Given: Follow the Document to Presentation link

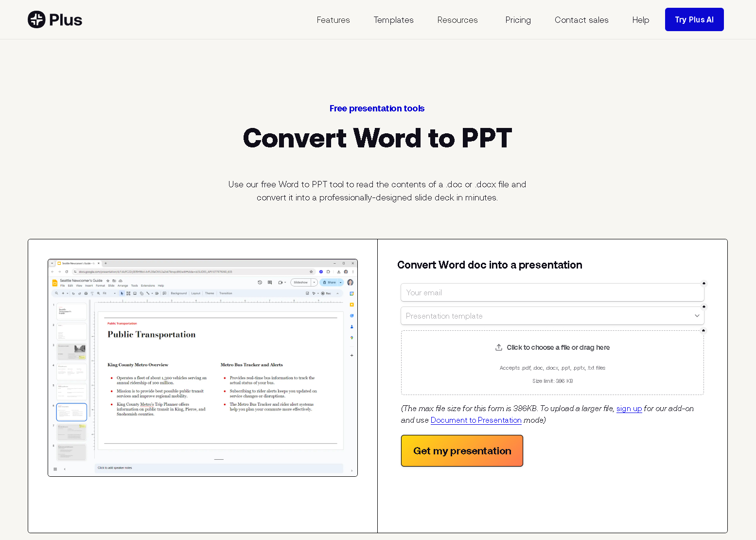Looking at the screenshot, I should tap(475, 420).
